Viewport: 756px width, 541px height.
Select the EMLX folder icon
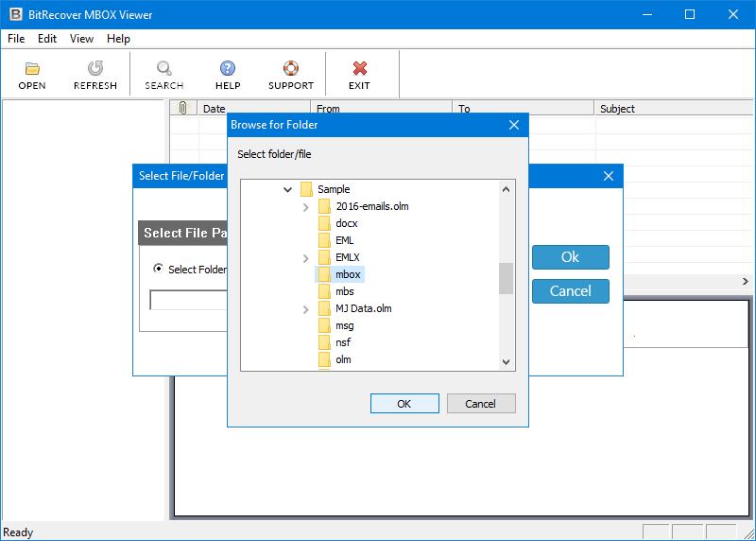(x=324, y=257)
